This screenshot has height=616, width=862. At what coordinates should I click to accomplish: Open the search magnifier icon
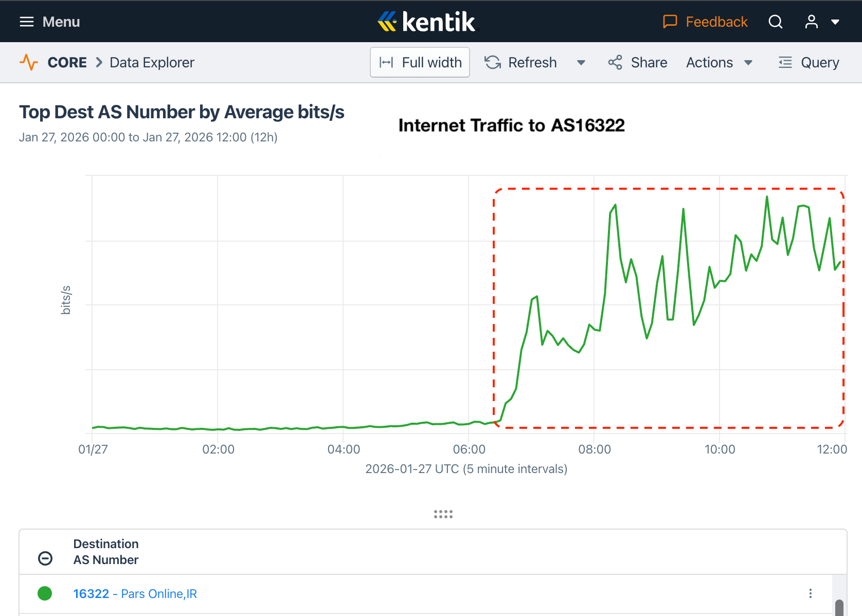point(775,22)
